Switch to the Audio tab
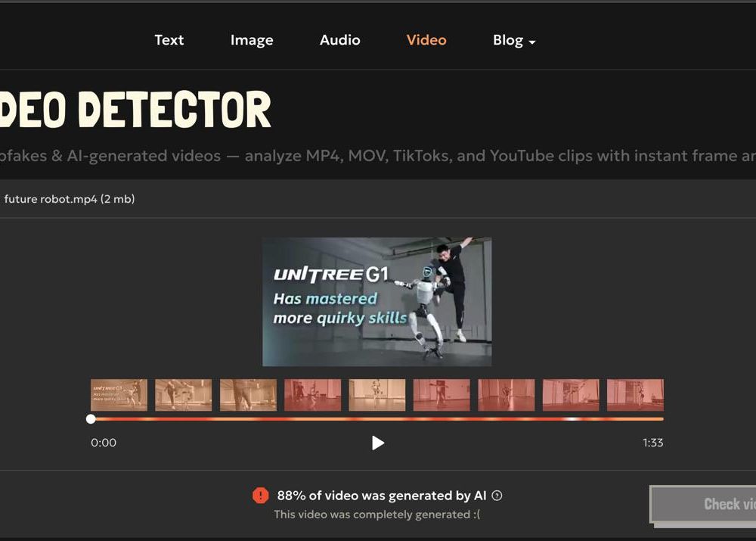Screen dimensions: 756x541 coord(340,40)
